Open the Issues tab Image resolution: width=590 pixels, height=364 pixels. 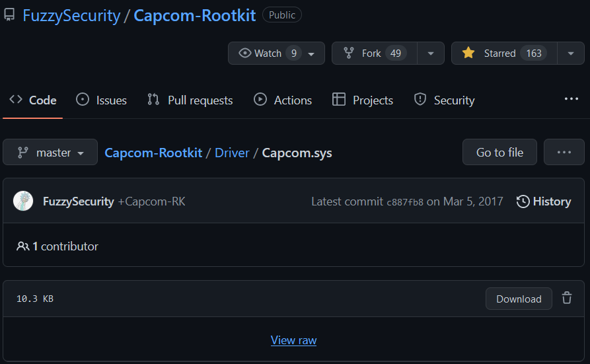[101, 100]
